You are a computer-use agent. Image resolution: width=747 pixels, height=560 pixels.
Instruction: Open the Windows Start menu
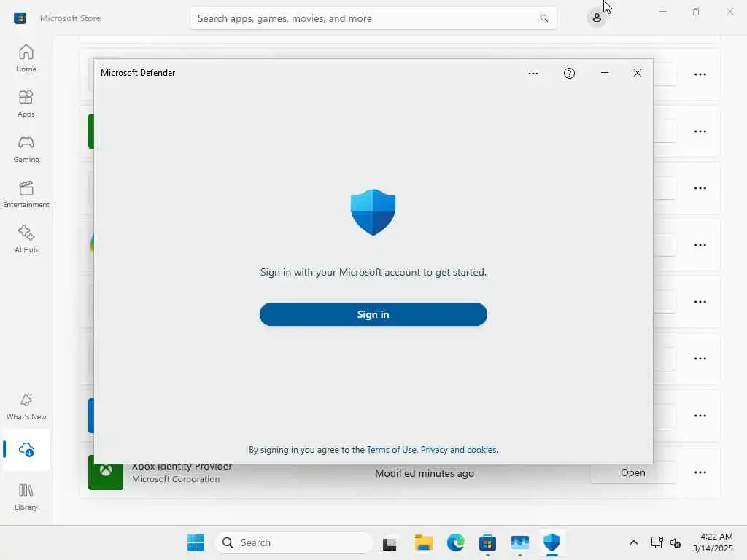[x=196, y=542]
